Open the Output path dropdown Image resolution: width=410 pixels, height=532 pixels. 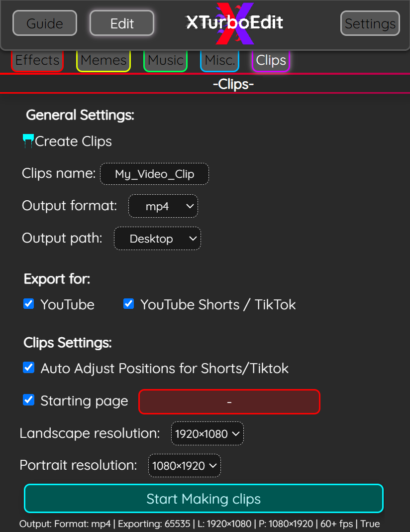coord(157,238)
